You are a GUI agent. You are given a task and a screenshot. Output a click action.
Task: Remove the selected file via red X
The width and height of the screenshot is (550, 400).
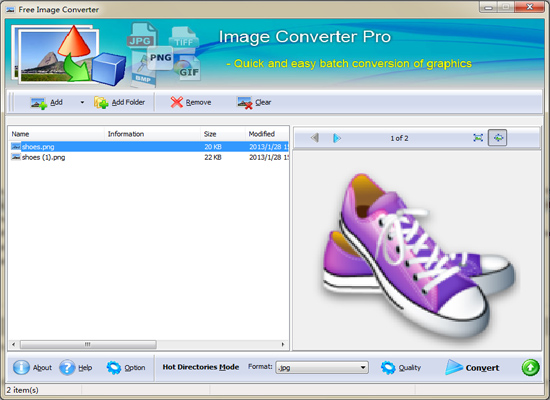176,102
